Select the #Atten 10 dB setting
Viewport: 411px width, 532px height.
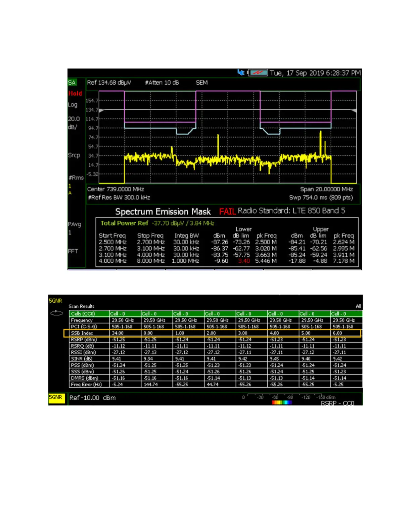[x=162, y=83]
